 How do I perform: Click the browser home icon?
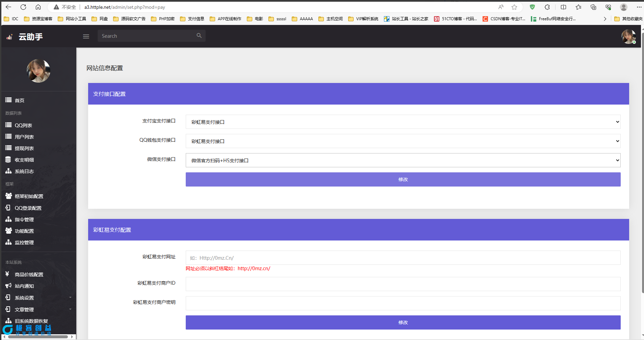coord(38,7)
